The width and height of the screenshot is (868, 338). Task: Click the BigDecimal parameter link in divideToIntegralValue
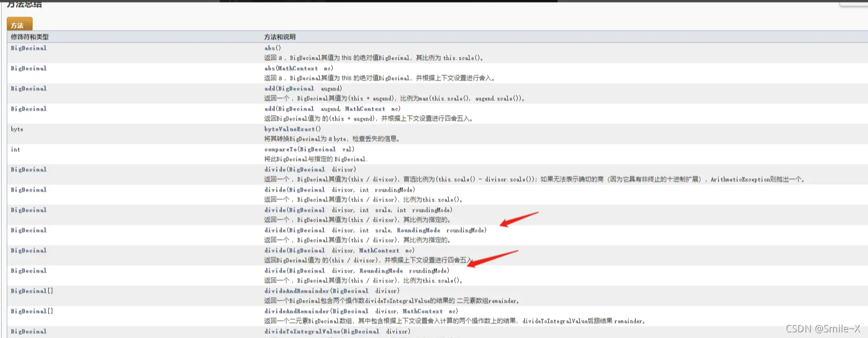pyautogui.click(x=362, y=331)
